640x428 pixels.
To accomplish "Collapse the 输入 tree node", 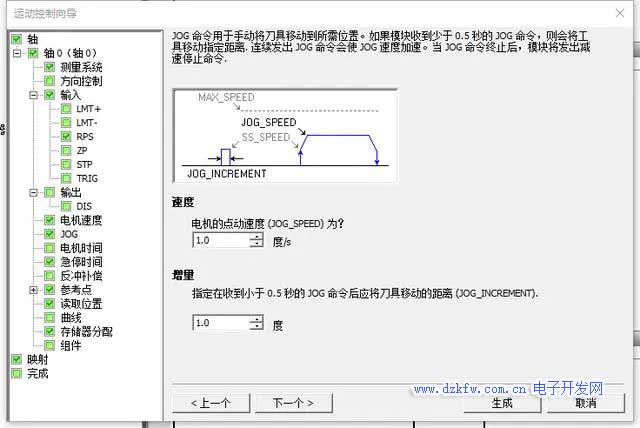I will [34, 95].
